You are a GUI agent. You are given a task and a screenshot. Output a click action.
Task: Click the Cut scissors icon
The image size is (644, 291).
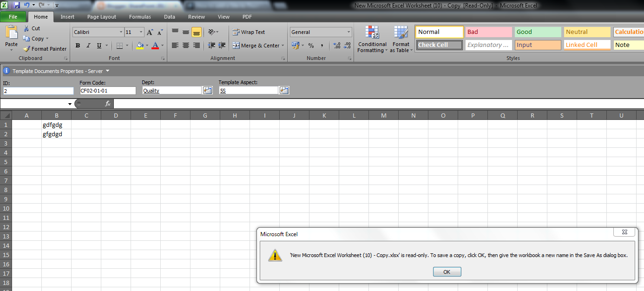[x=26, y=28]
